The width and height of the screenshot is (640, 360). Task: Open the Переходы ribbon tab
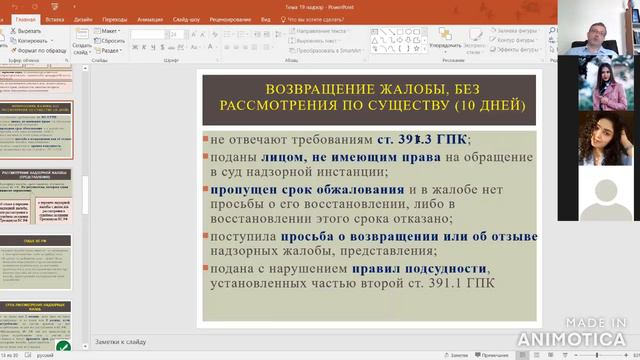point(115,20)
